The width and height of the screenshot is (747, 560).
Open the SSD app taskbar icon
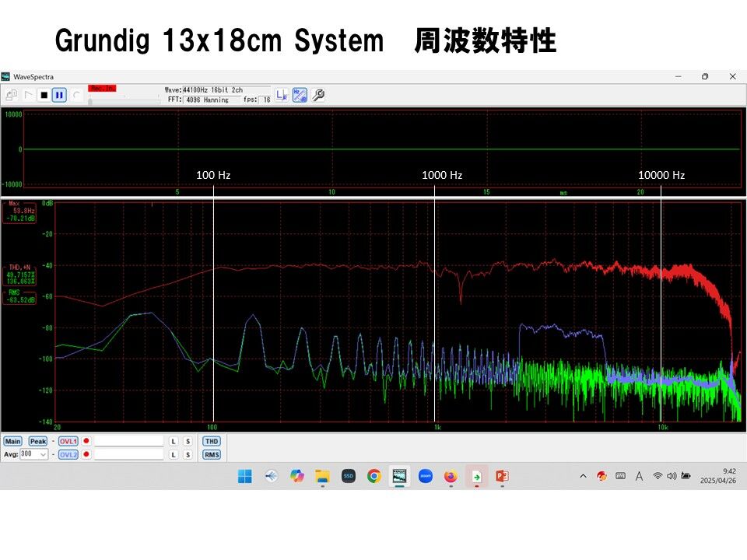349,476
